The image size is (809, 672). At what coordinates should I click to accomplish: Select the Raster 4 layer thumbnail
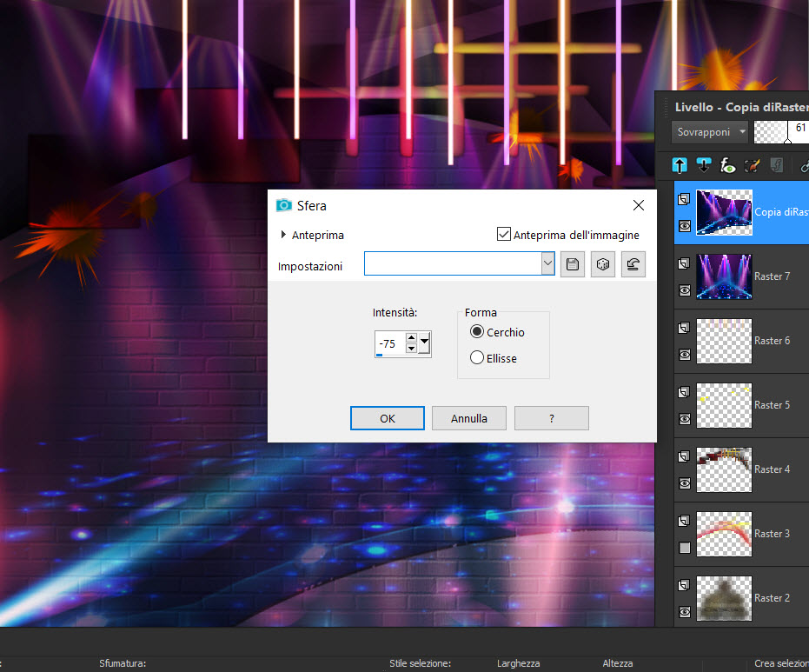(x=724, y=469)
